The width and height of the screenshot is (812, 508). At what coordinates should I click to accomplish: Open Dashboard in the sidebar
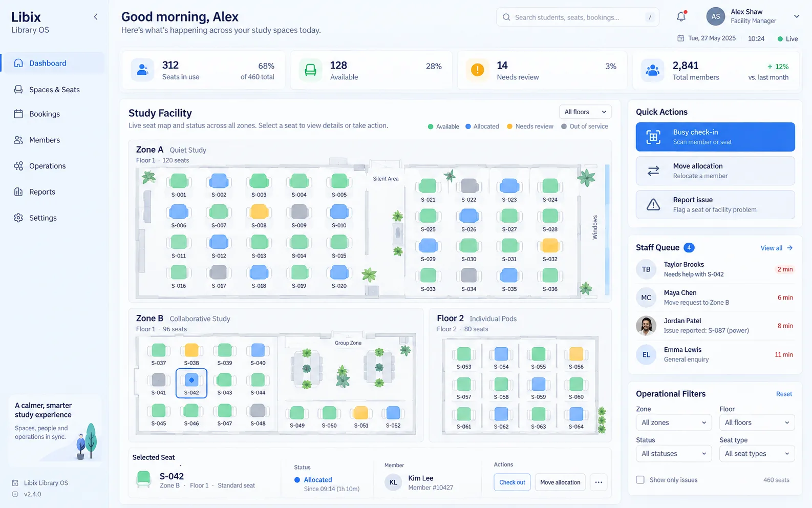(x=53, y=63)
